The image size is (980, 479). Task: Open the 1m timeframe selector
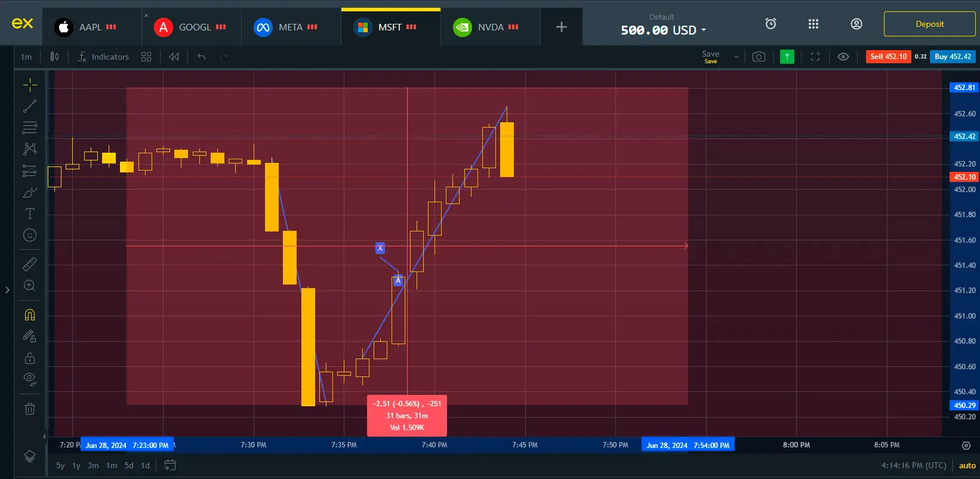pyautogui.click(x=26, y=57)
